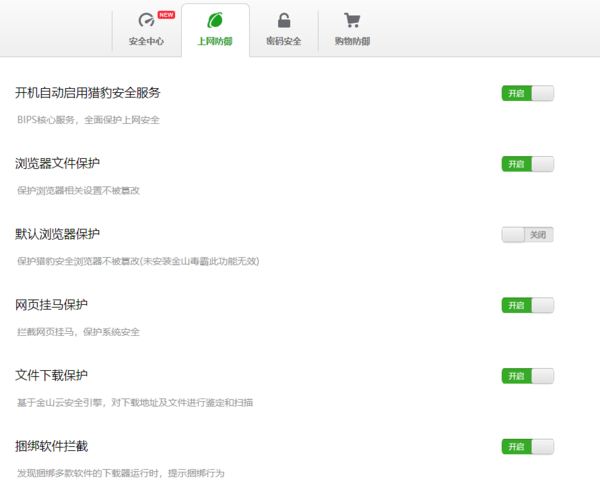
Task: Open the 密码安全 tab label
Action: coord(284,41)
